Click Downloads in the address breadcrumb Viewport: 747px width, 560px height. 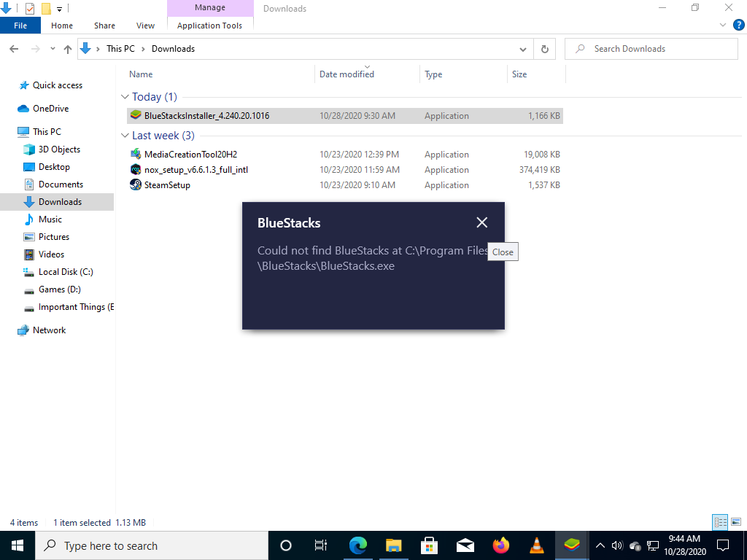click(173, 49)
